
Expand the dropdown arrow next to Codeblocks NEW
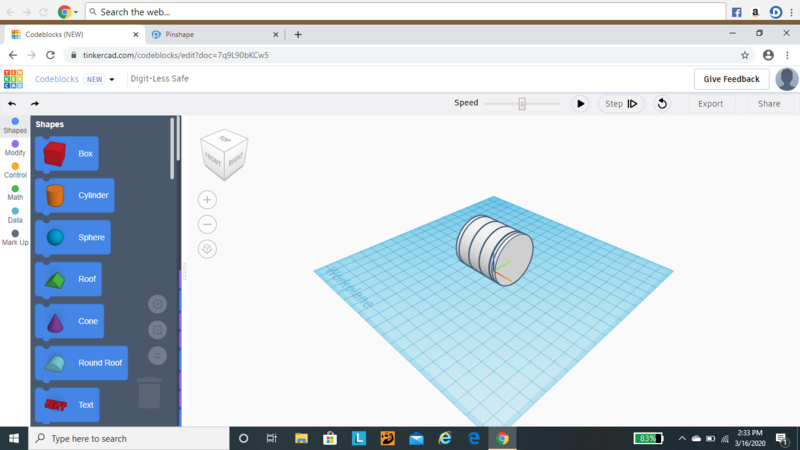tap(112, 80)
